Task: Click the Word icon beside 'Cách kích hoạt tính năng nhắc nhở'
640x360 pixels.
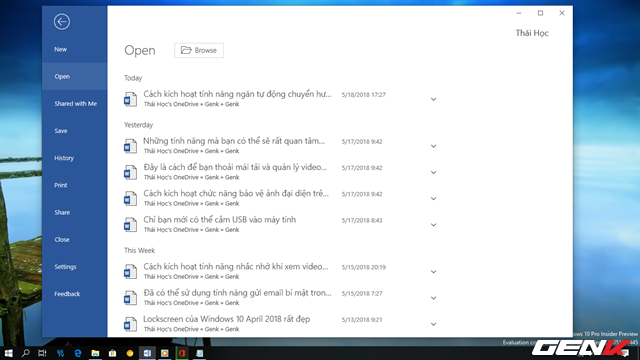Action: (130, 271)
